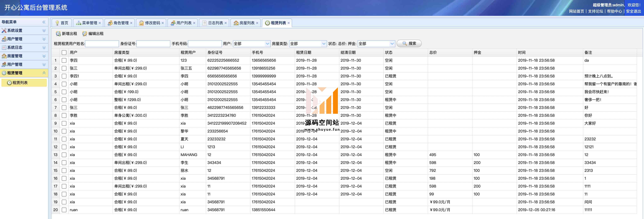
Task: Open 租赁列表 in the sidebar
Action: [24, 83]
